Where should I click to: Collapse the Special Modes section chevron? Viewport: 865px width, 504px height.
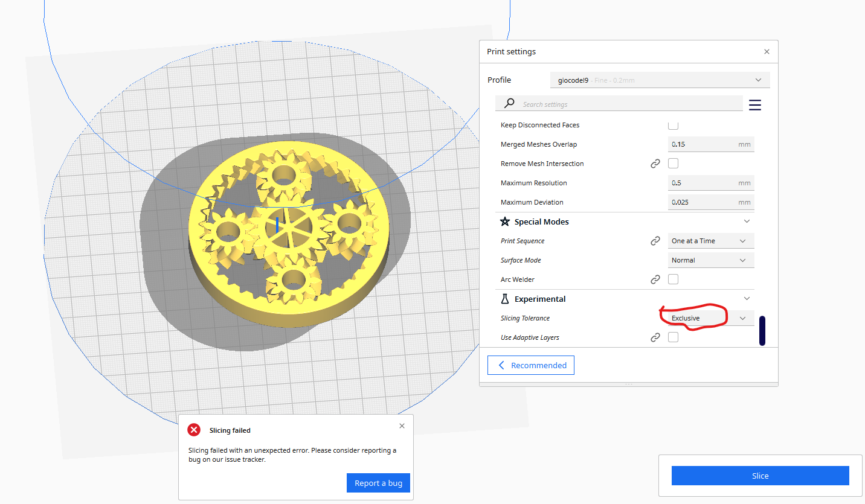[747, 222]
